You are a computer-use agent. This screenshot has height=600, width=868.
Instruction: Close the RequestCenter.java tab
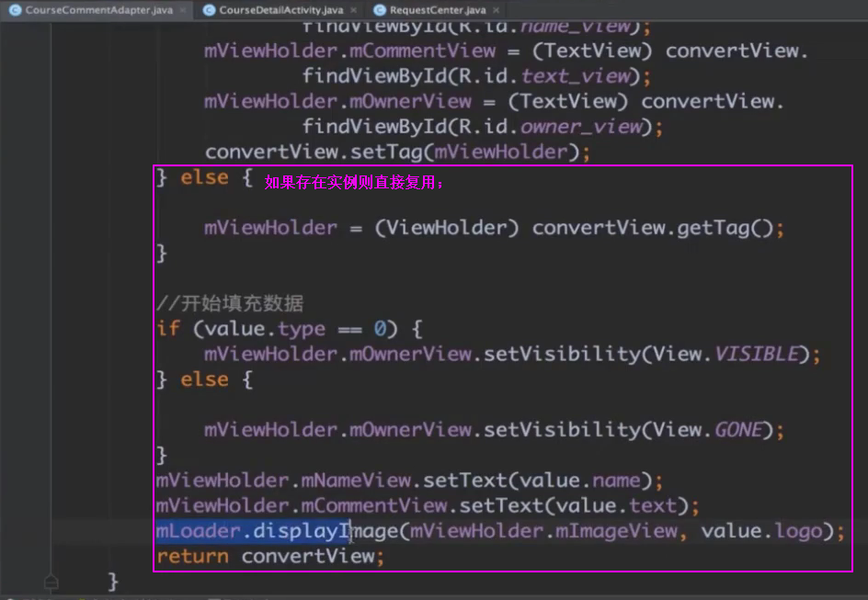pyautogui.click(x=496, y=10)
